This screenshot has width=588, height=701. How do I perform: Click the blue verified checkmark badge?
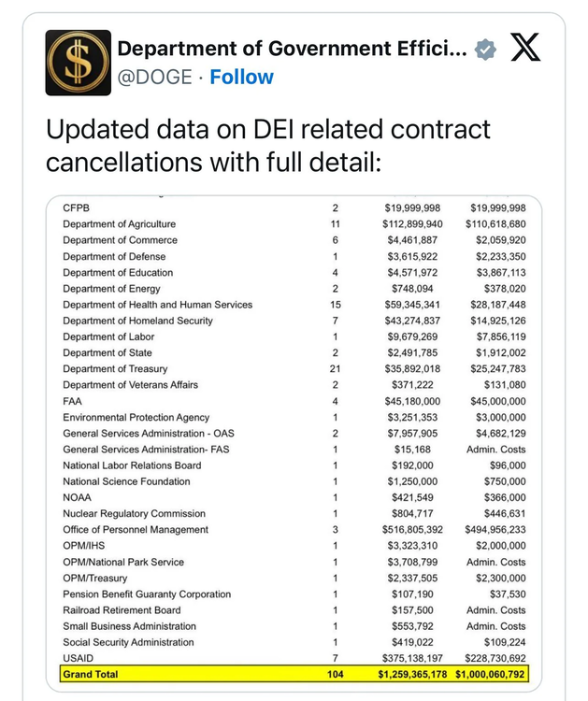point(486,49)
